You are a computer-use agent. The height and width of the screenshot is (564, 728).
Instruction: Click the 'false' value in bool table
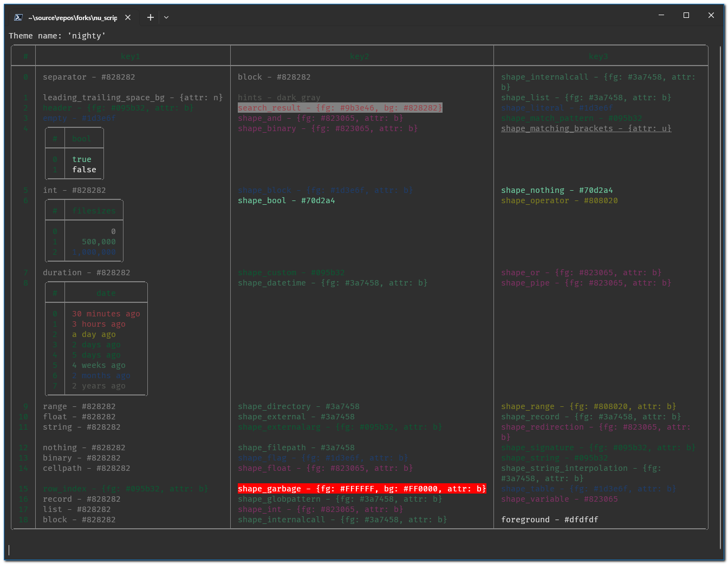84,170
